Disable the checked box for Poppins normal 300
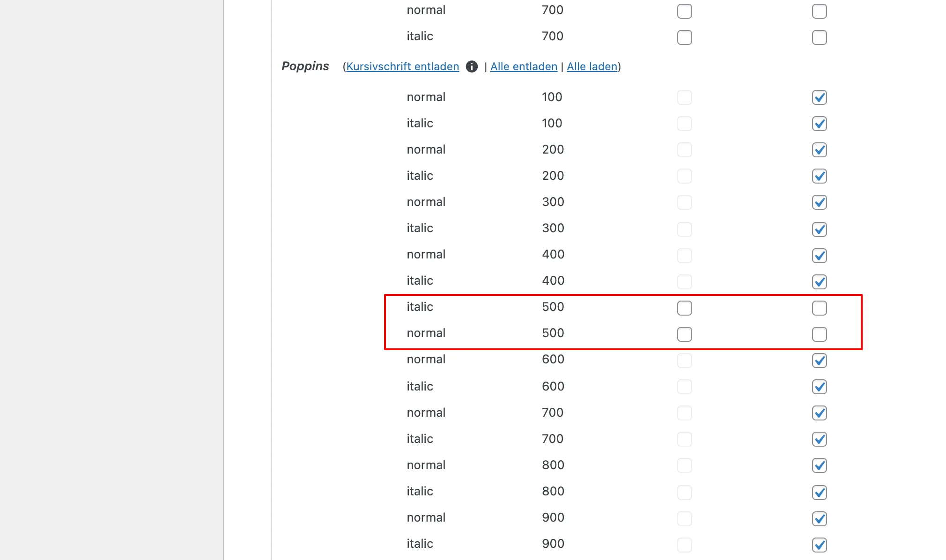Screen dimensions: 946x560 point(819,202)
